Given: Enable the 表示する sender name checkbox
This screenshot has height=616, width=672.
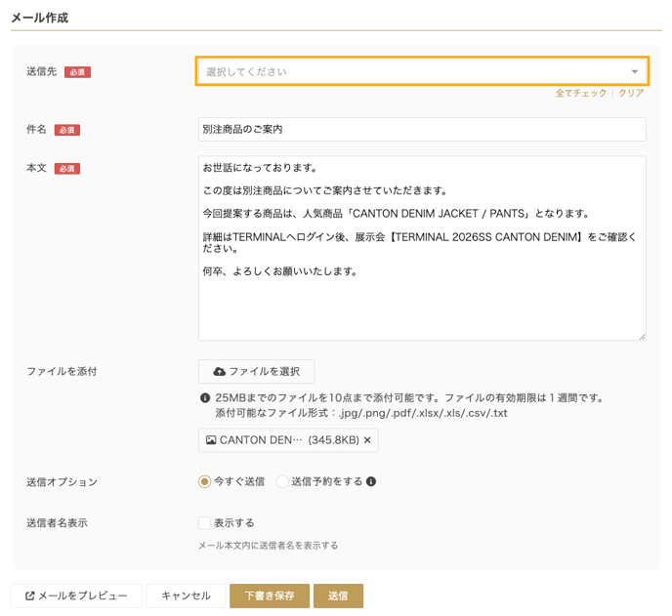Looking at the screenshot, I should pyautogui.click(x=204, y=522).
